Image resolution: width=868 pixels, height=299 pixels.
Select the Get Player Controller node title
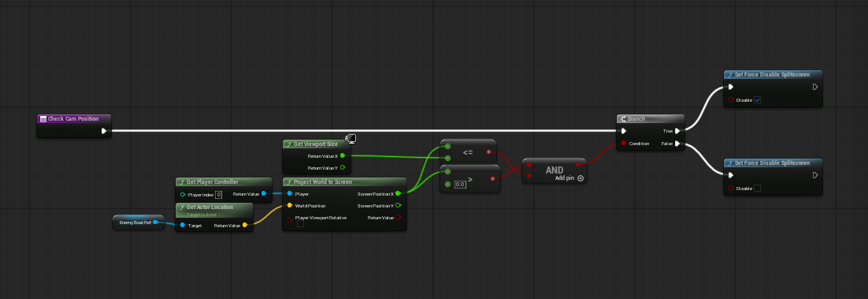coord(213,182)
